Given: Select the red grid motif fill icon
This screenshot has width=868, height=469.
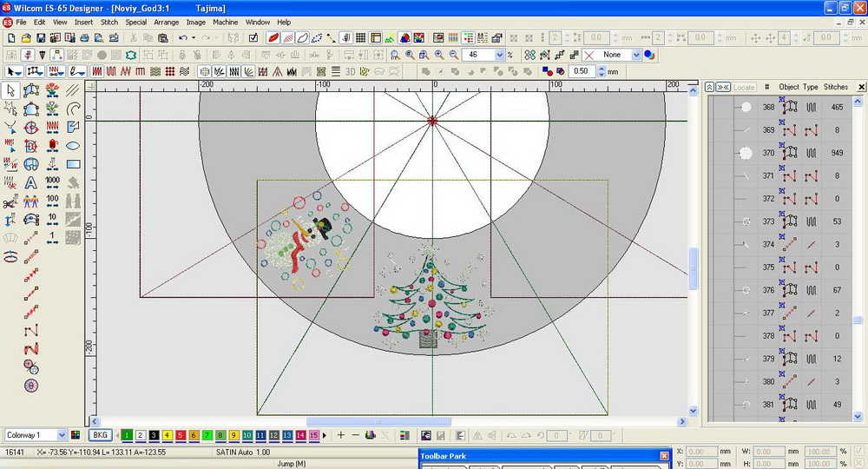Looking at the screenshot, I should pyautogui.click(x=169, y=71).
